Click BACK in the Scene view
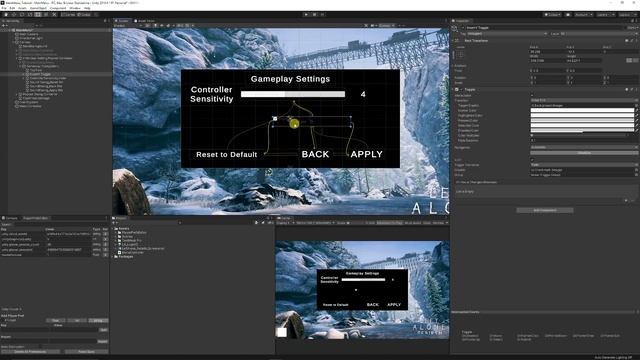640x360 pixels. [315, 154]
